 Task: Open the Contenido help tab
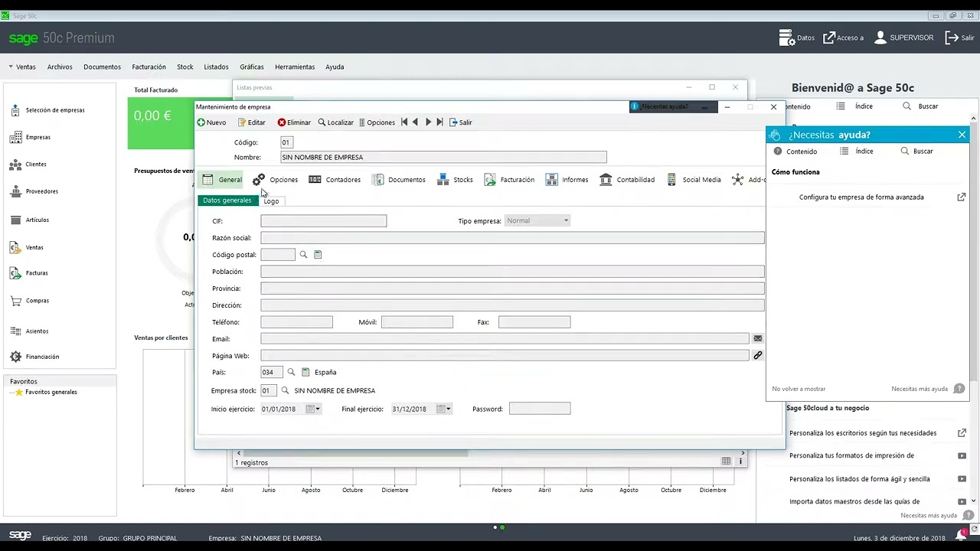point(795,152)
